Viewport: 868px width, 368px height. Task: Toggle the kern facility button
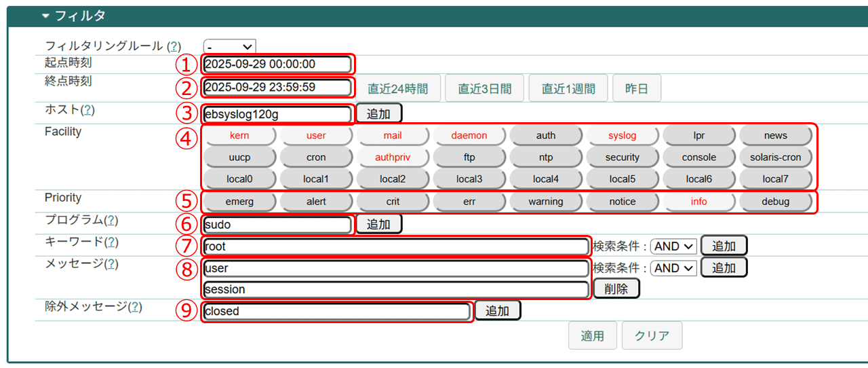point(239,136)
